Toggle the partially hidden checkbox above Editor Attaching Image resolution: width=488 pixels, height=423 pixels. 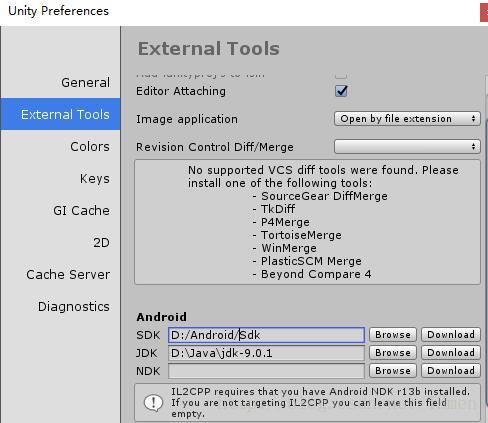tap(341, 76)
